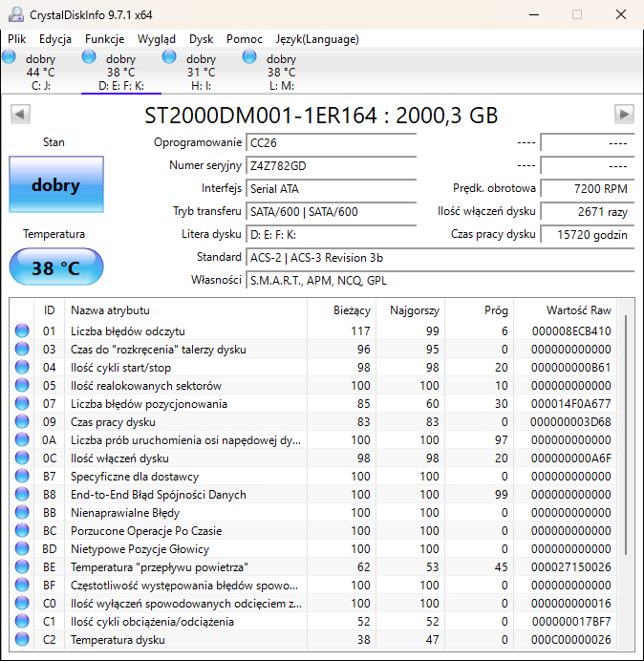
Task: Click status orb for attribute C2 disk temperature
Action: point(22,640)
